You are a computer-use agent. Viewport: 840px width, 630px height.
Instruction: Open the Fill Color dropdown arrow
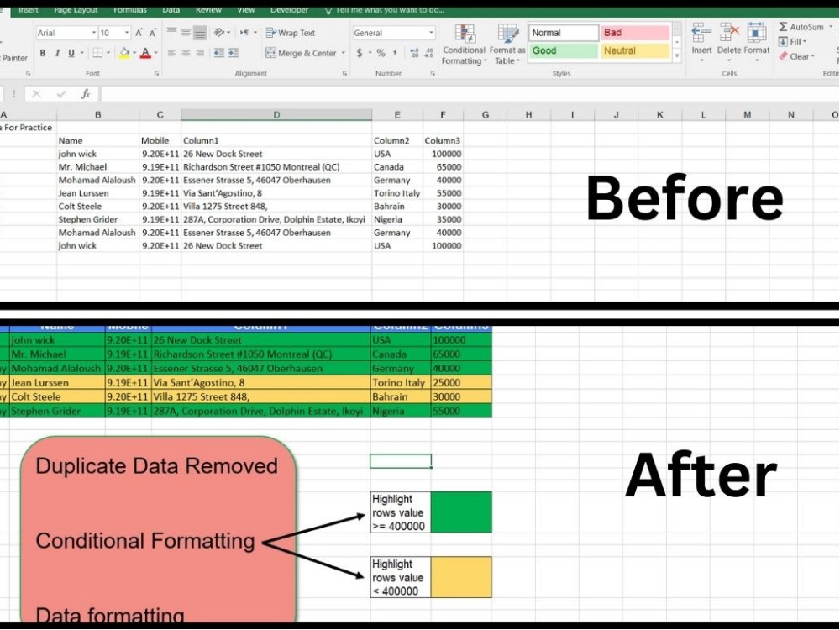(x=134, y=53)
